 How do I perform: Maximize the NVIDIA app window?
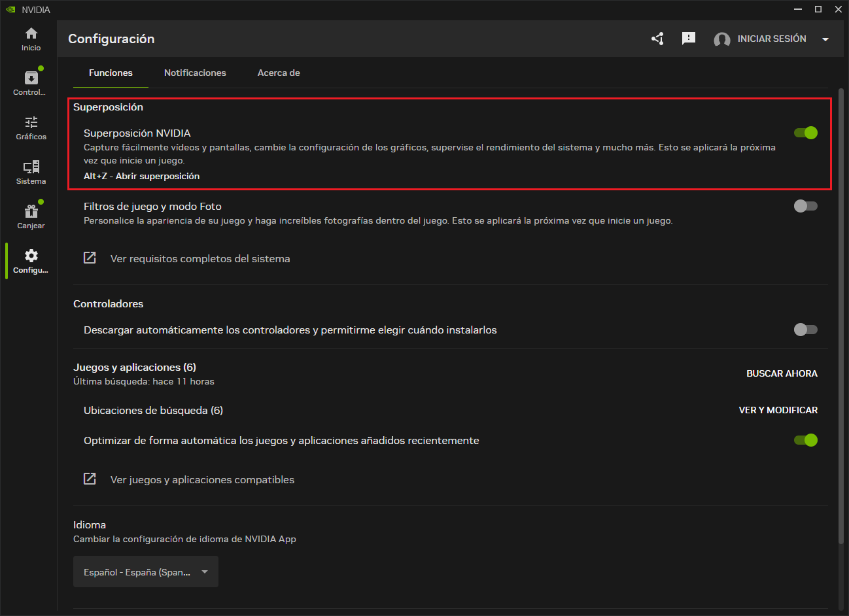pyautogui.click(x=818, y=9)
